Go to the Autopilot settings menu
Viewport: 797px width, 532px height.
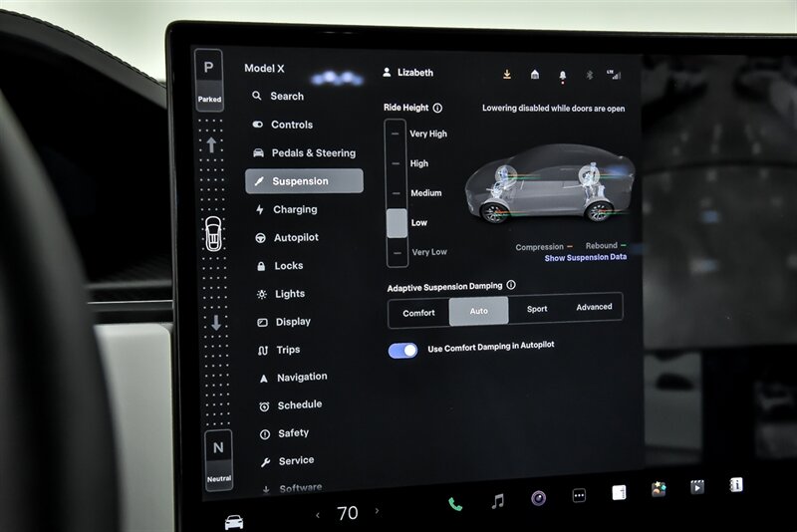pos(295,238)
